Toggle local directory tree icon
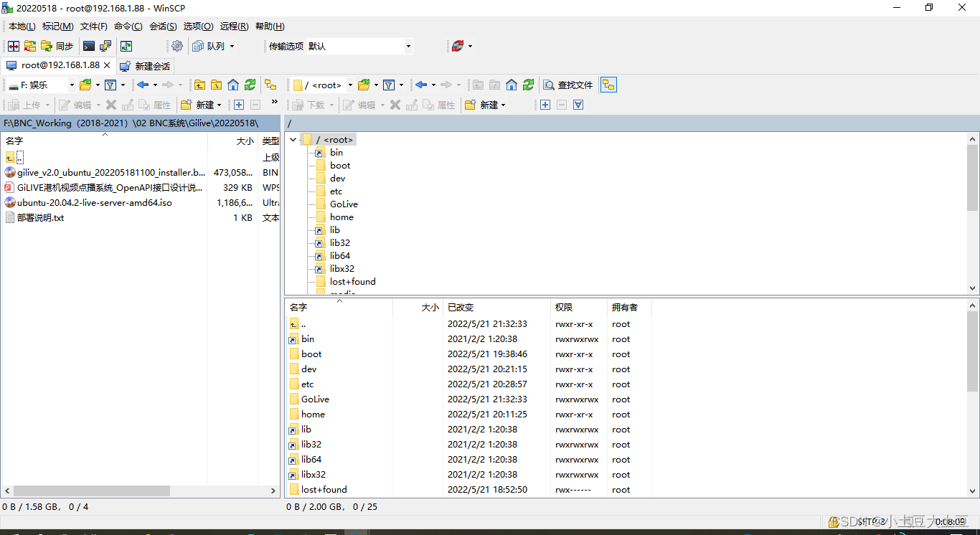The image size is (980, 535). pyautogui.click(x=270, y=85)
